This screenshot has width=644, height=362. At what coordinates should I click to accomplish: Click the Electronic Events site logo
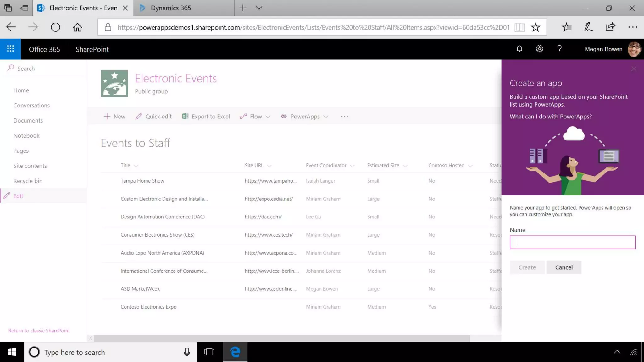114,84
